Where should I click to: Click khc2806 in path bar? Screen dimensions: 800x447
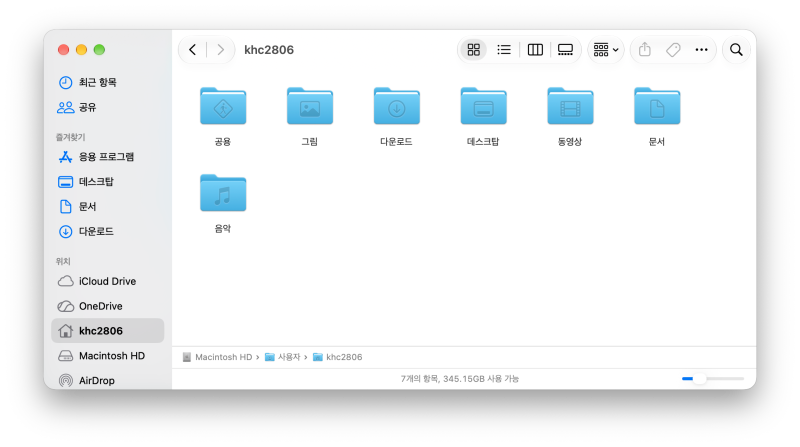pos(338,357)
